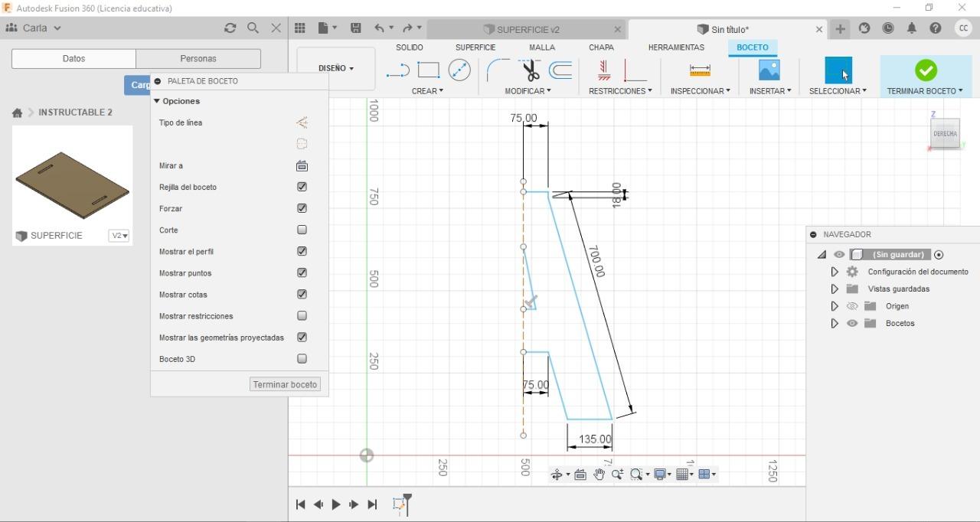Switch to the SUPERFICIE ribbon tab
The height and width of the screenshot is (522, 980).
475,47
